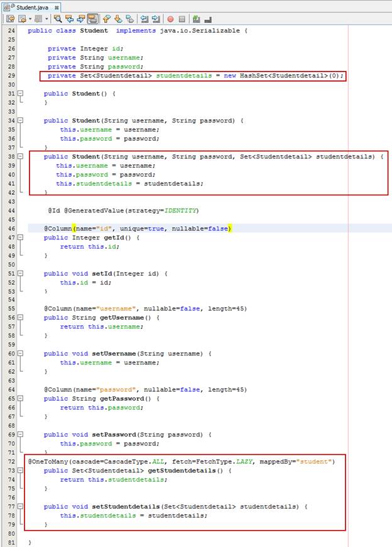
Task: Collapse the setStudentdetails fold at line 77
Action: 20,506
